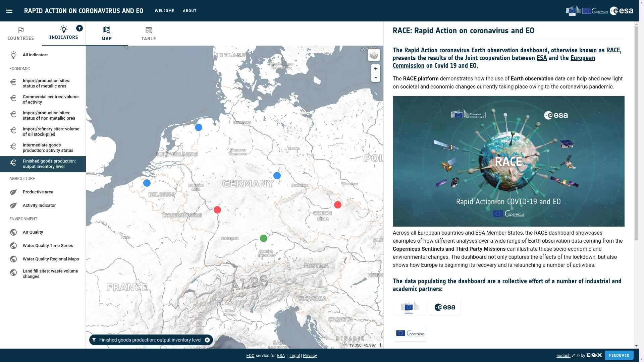Select the blue marker in Belgium
The height and width of the screenshot is (362, 644).
click(x=147, y=183)
